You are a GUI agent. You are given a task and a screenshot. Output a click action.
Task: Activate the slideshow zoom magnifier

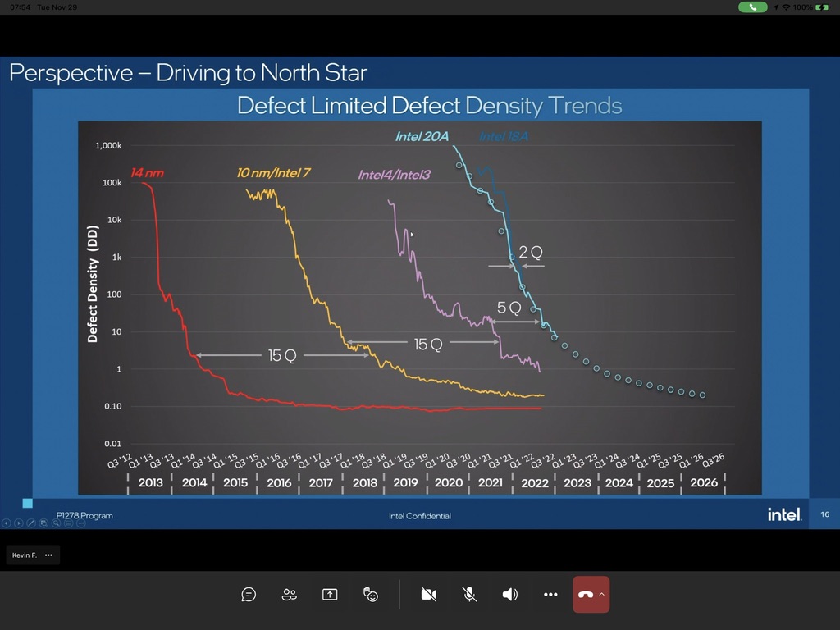click(56, 523)
